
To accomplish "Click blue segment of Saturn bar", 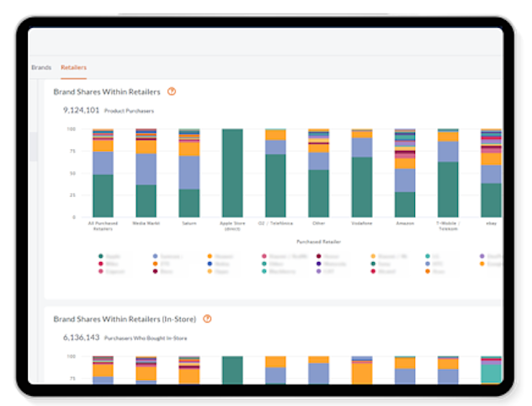I will click(189, 172).
